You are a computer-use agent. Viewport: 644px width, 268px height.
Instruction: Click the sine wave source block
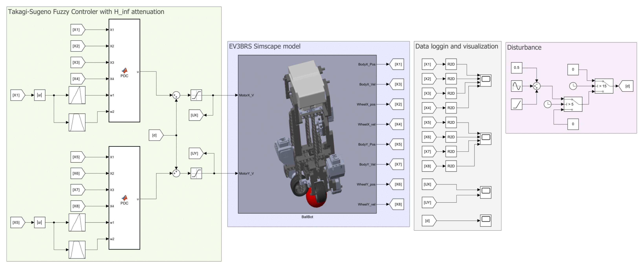point(517,86)
